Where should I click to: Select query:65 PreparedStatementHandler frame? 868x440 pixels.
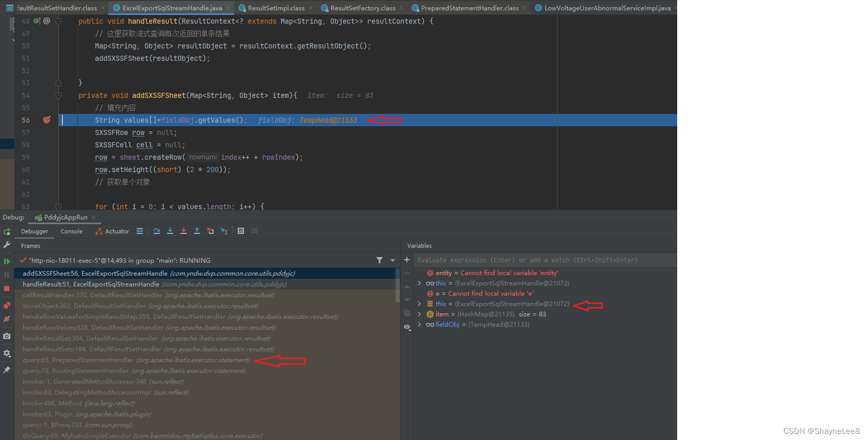click(x=206, y=360)
